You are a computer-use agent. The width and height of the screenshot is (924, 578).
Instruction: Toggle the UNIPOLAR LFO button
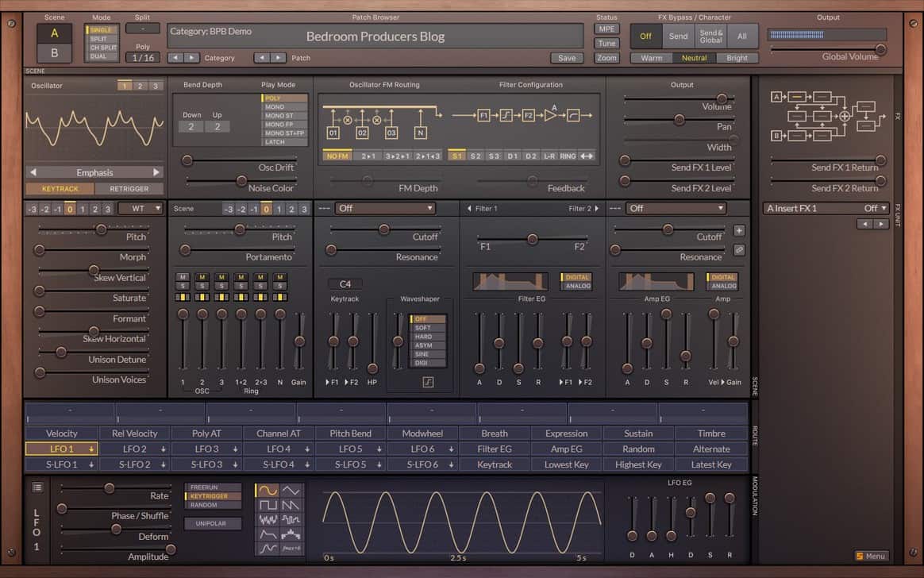point(213,524)
